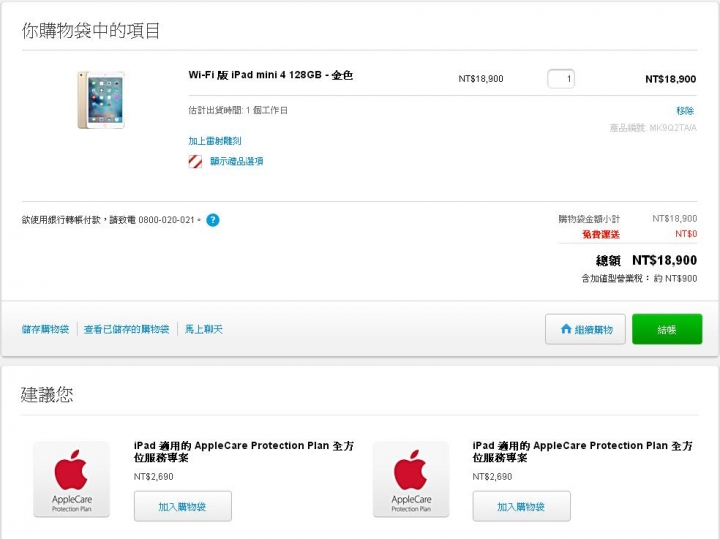Click the 加上雷射雕刻 engraving link
Screen dimensions: 720x539
pyautogui.click(x=214, y=141)
